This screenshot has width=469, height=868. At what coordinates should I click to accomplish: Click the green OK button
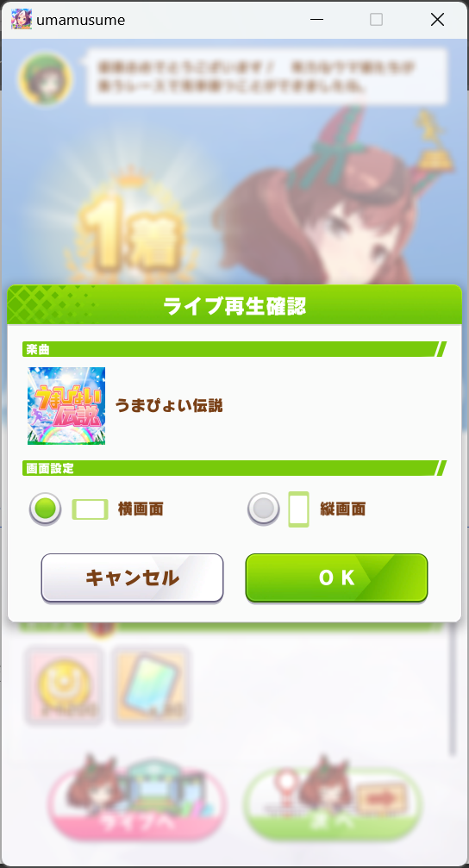click(336, 578)
